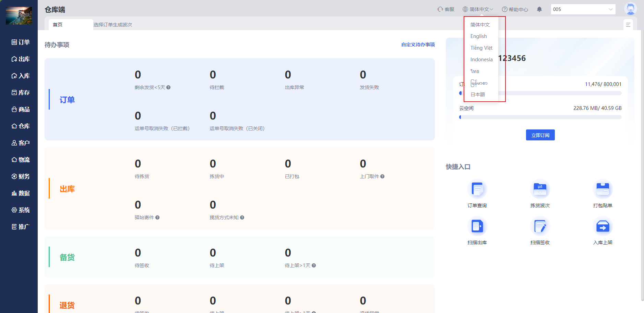Click the 打包贴单 shortcut icon
This screenshot has height=313, width=644.
point(603,189)
